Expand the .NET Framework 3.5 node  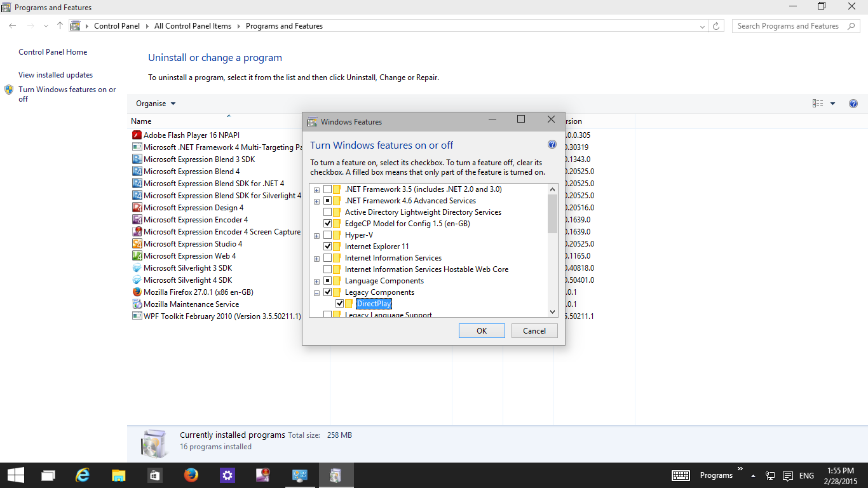point(316,190)
